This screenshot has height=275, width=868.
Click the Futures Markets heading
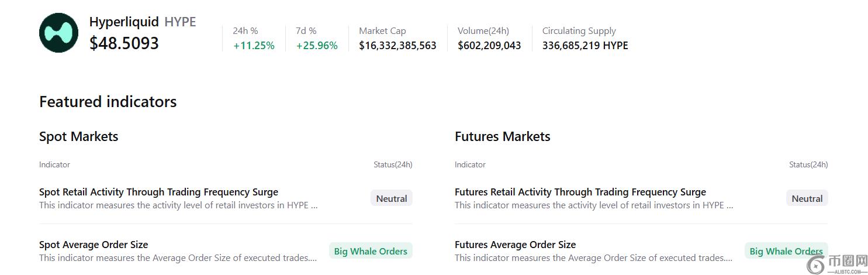click(503, 136)
